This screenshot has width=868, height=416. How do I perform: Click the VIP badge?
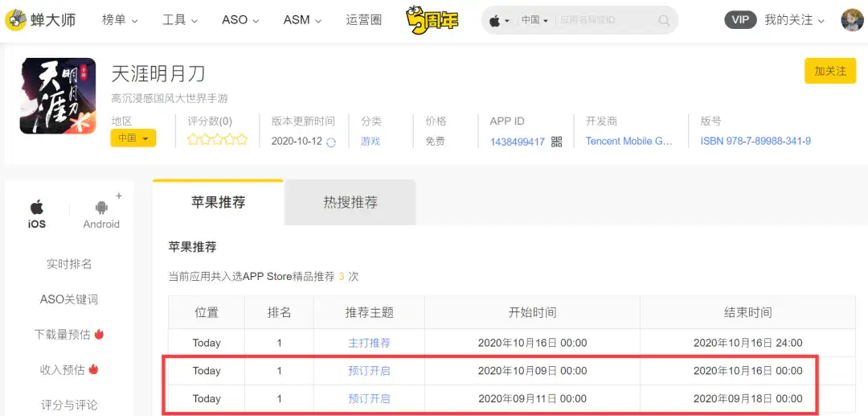[x=741, y=20]
